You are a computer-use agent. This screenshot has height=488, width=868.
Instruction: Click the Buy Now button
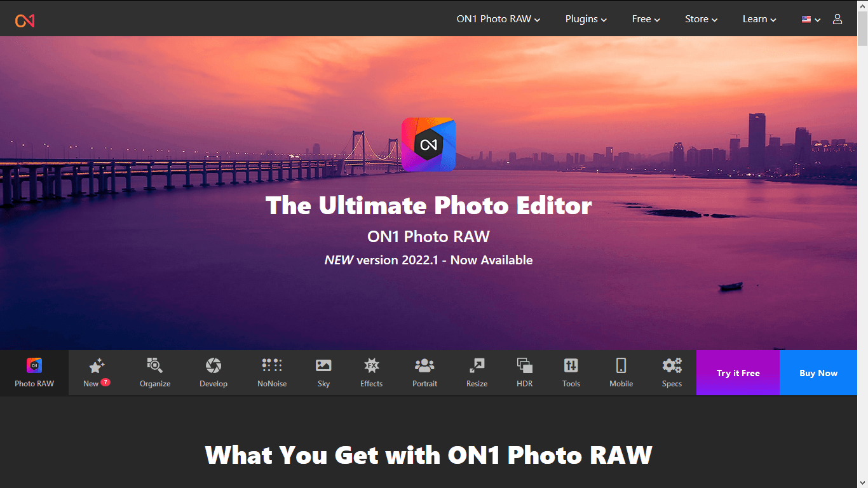pyautogui.click(x=818, y=373)
